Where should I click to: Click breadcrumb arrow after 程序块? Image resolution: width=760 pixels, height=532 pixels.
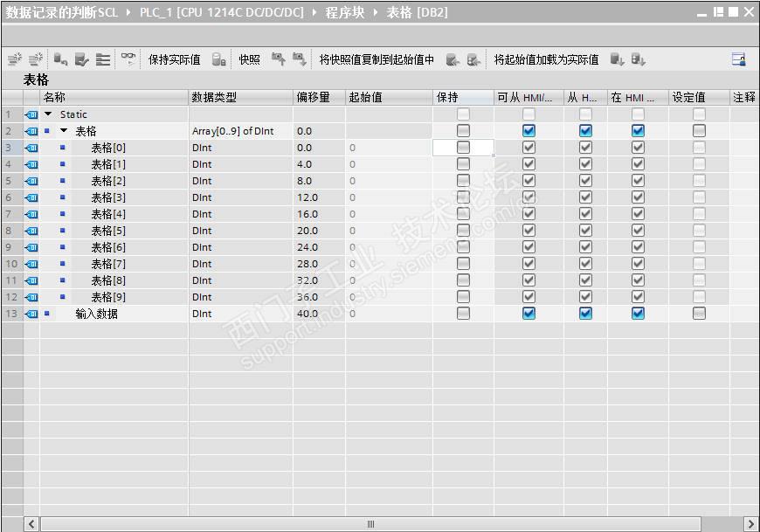[x=375, y=12]
